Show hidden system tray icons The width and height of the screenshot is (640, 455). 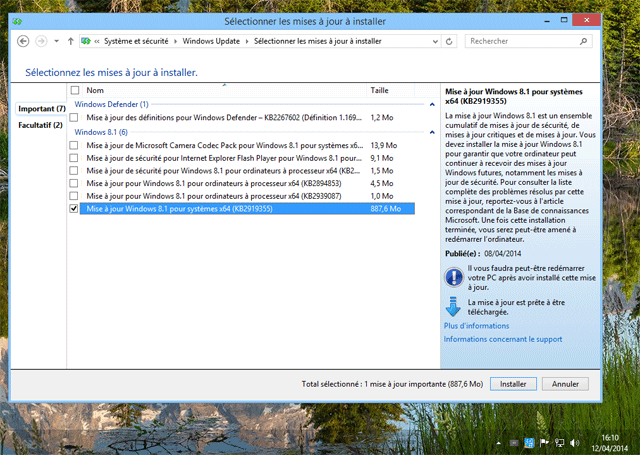[x=497, y=441]
